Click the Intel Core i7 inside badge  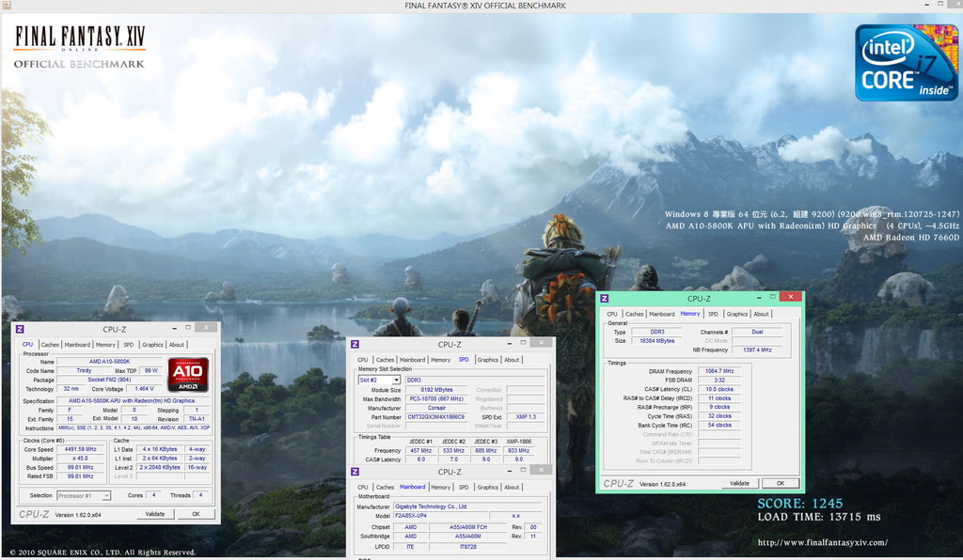(906, 62)
